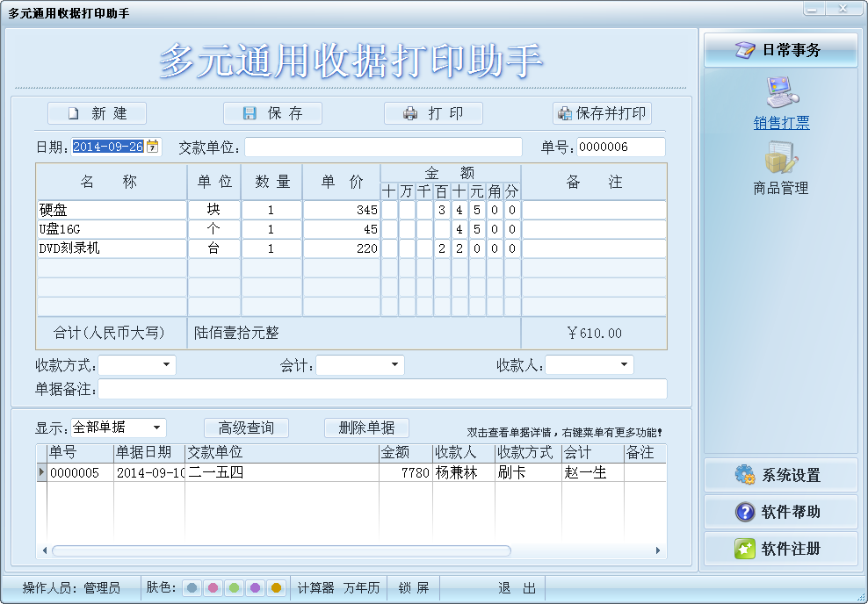Click the 打印 printer icon

tap(410, 112)
